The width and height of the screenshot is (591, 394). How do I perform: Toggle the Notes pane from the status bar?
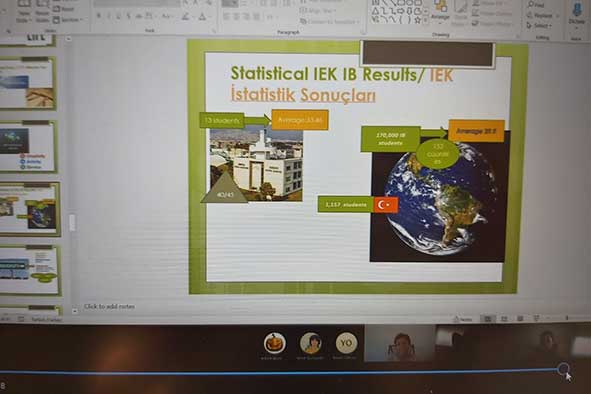click(463, 319)
